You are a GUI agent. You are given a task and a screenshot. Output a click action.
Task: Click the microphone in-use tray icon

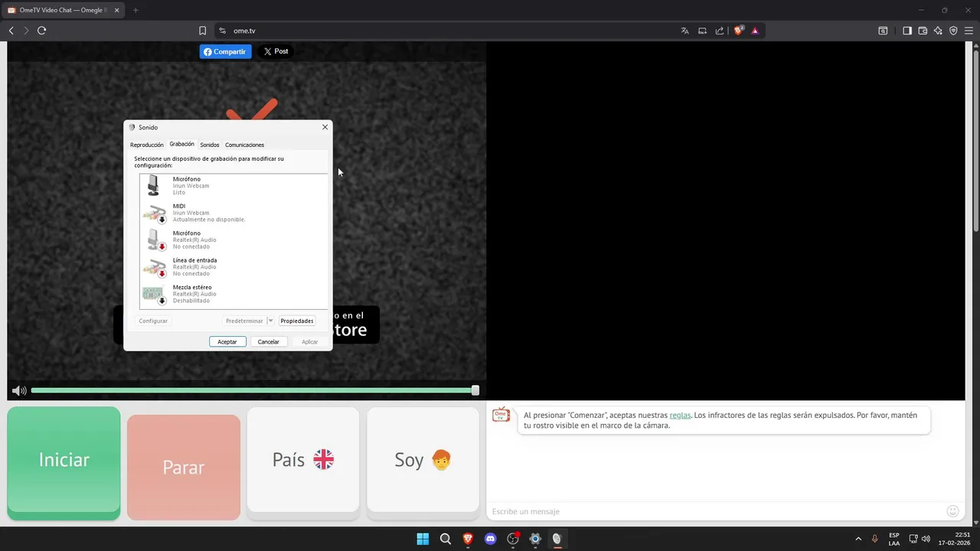point(874,539)
